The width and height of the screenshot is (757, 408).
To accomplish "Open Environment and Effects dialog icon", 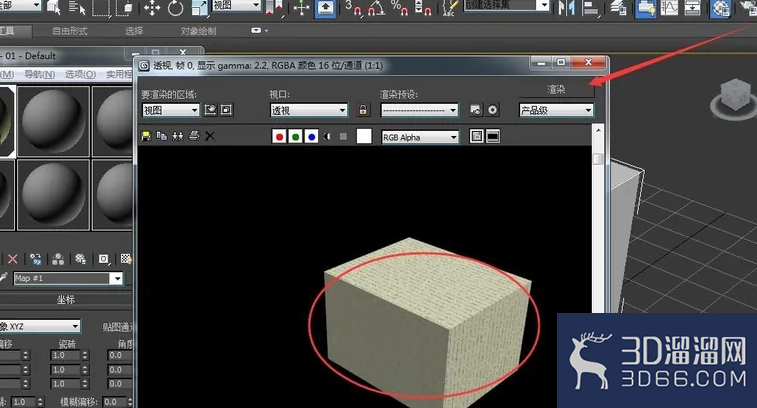I will point(492,110).
